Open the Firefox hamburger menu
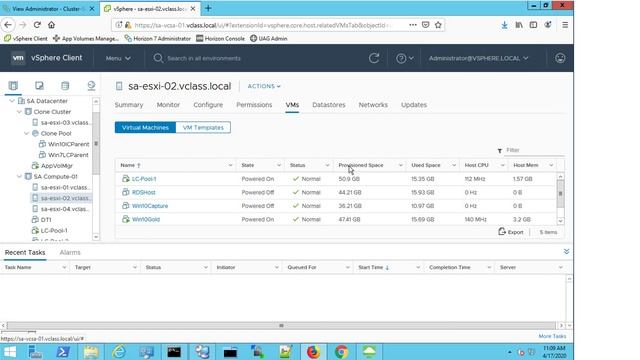Image resolution: width=640 pixels, height=360 pixels. pyautogui.click(x=565, y=25)
